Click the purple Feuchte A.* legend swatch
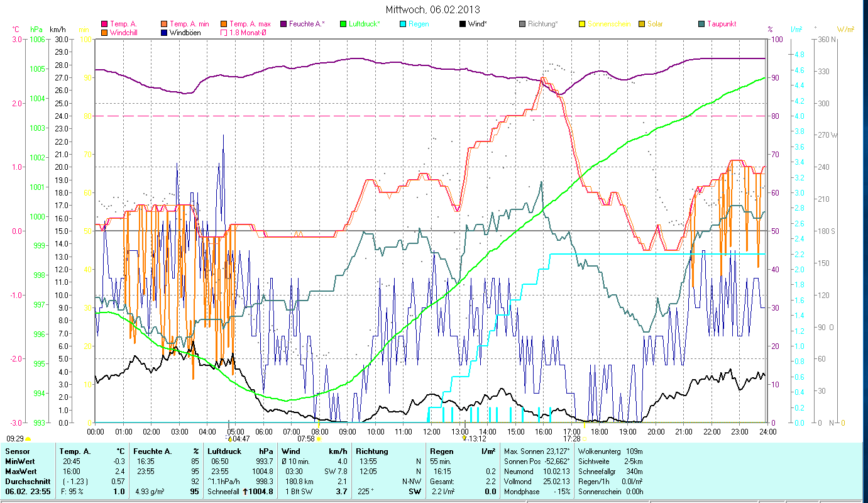868x503 pixels. [282, 24]
